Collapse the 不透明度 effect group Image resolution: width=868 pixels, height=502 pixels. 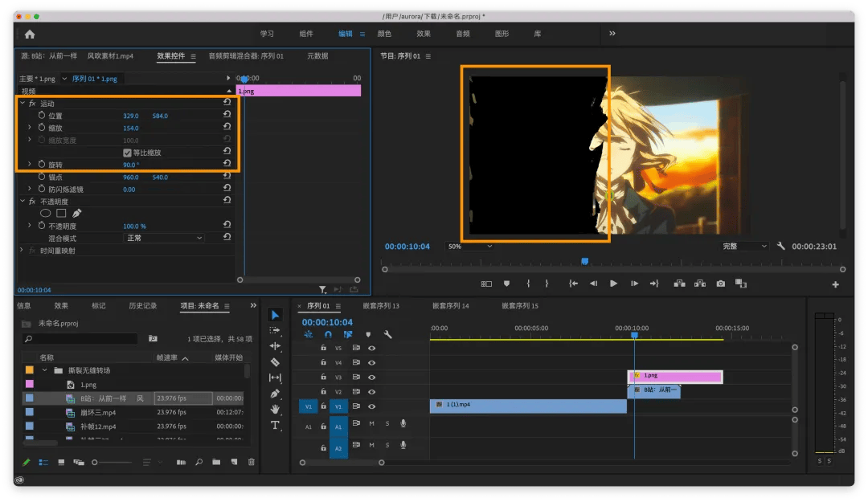tap(23, 201)
